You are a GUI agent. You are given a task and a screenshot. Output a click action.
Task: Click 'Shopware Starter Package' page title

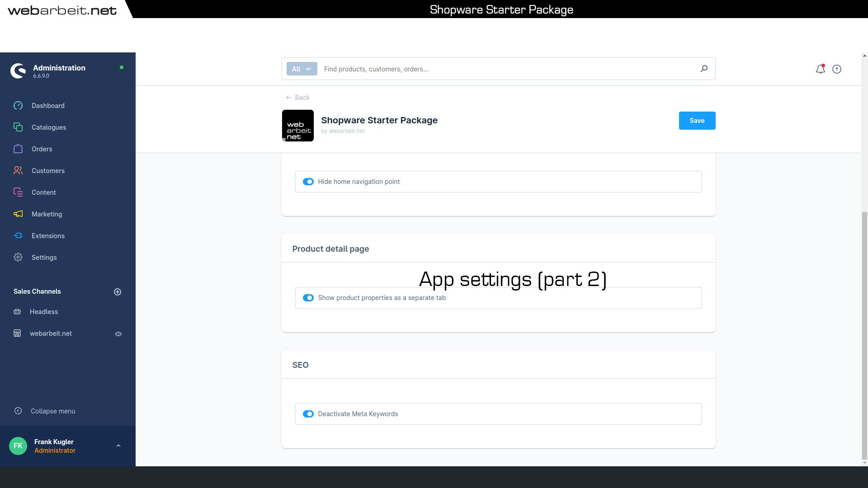[x=379, y=120]
